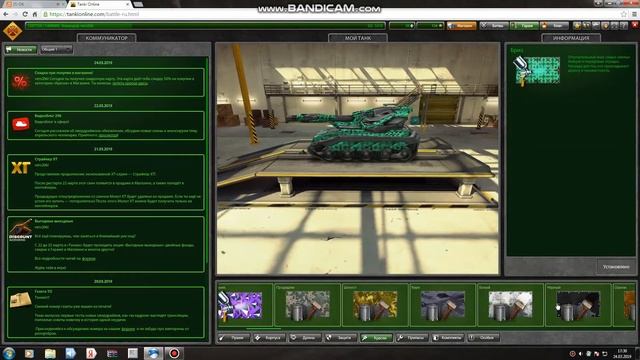Click the red YouTube video blog icon
Screen dimensions: 640x360
click(20, 124)
